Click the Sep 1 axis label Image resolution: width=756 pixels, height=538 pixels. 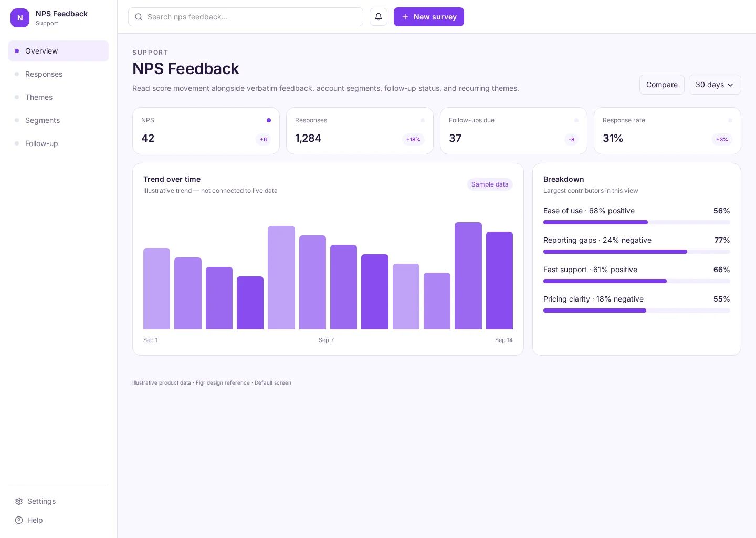click(151, 340)
